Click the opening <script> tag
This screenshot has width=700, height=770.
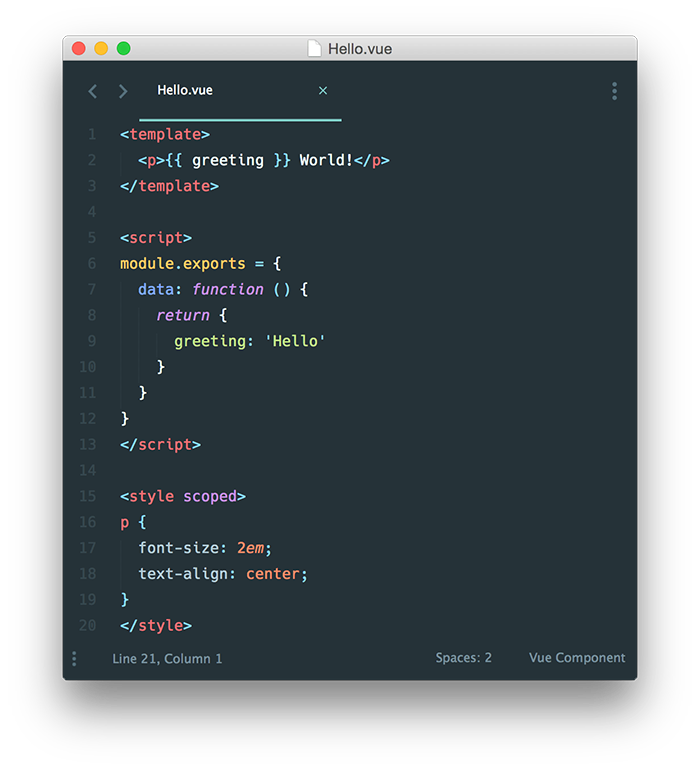point(156,238)
